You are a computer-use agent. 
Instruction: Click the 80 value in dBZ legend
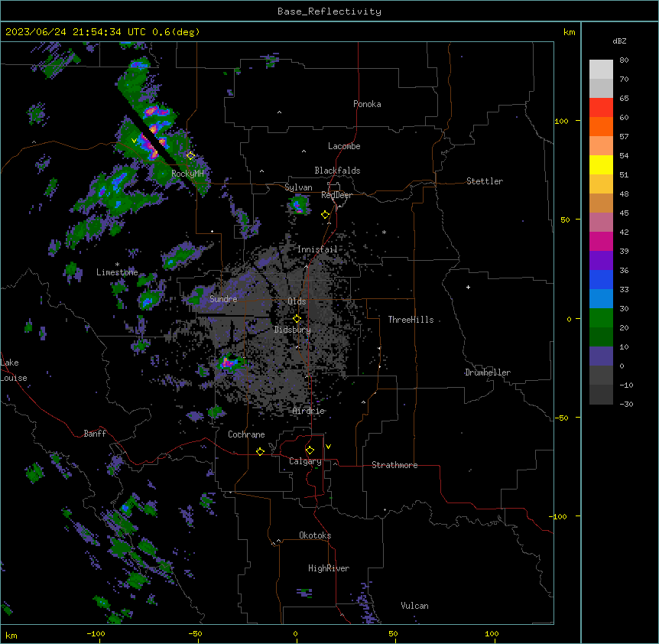point(624,60)
